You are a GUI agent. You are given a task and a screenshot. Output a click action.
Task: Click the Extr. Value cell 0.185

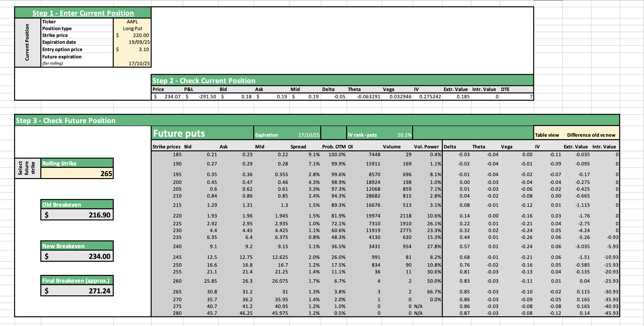tap(457, 97)
